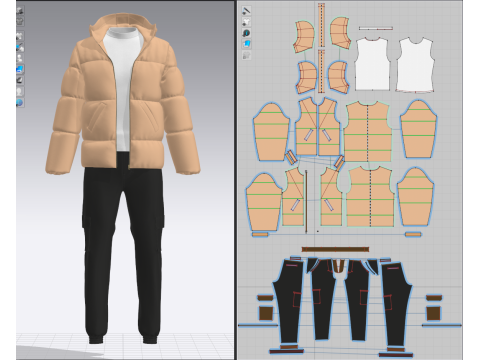
Task: Select the left pant hem cuff pattern
Action: (287, 351)
